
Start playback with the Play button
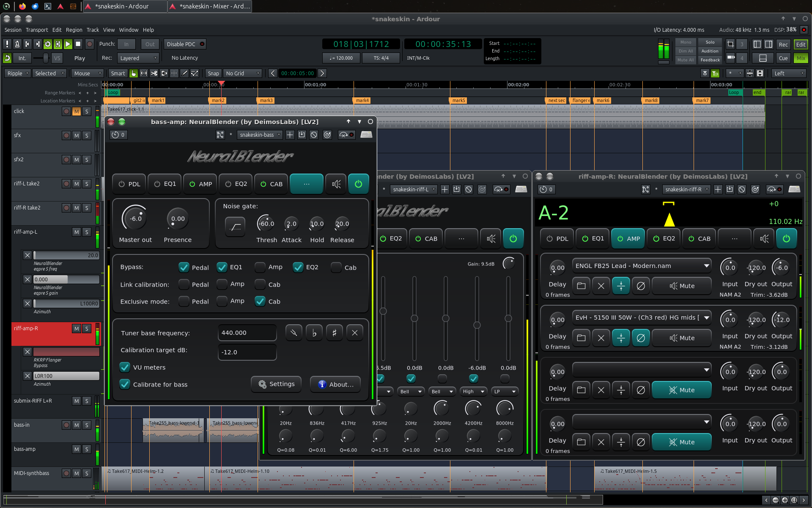coord(68,44)
